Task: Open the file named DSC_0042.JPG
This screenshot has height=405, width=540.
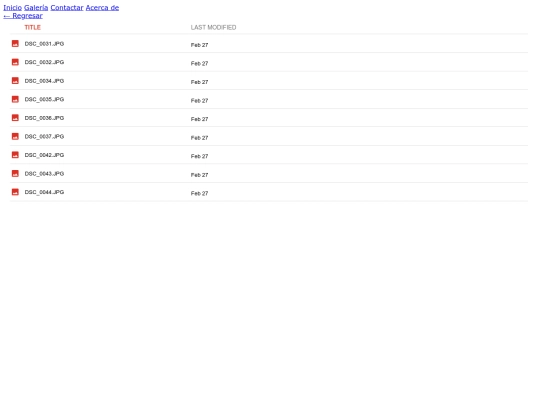Action: (x=44, y=155)
